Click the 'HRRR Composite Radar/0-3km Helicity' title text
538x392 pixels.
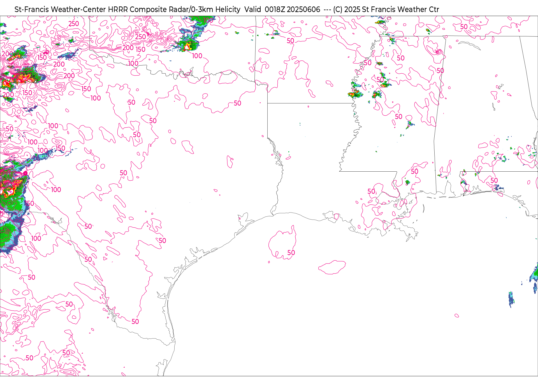coord(174,10)
